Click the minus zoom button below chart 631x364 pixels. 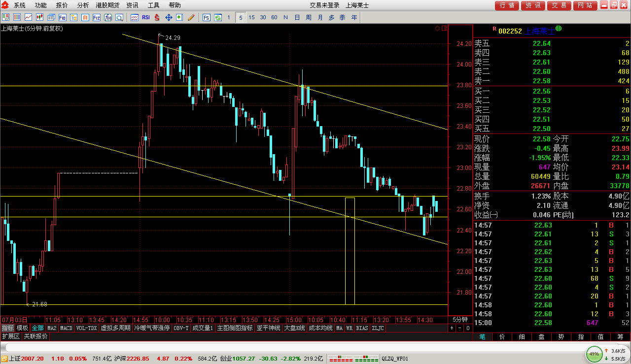[459, 328]
